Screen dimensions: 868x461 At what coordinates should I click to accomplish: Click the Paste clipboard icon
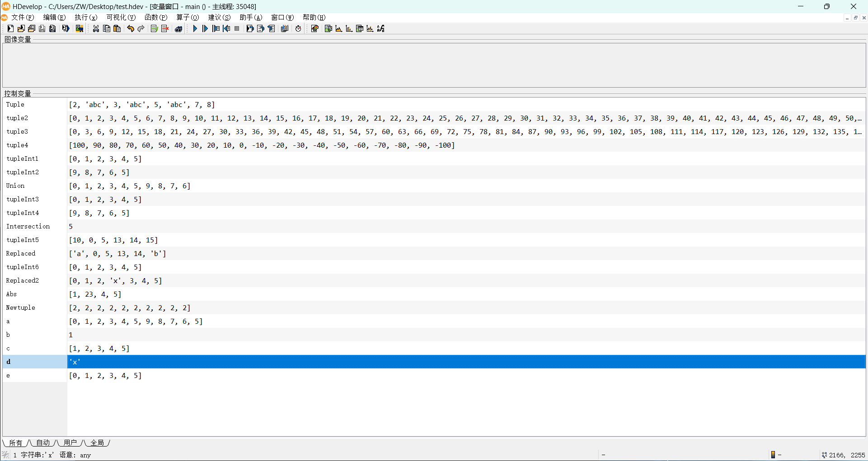(117, 28)
